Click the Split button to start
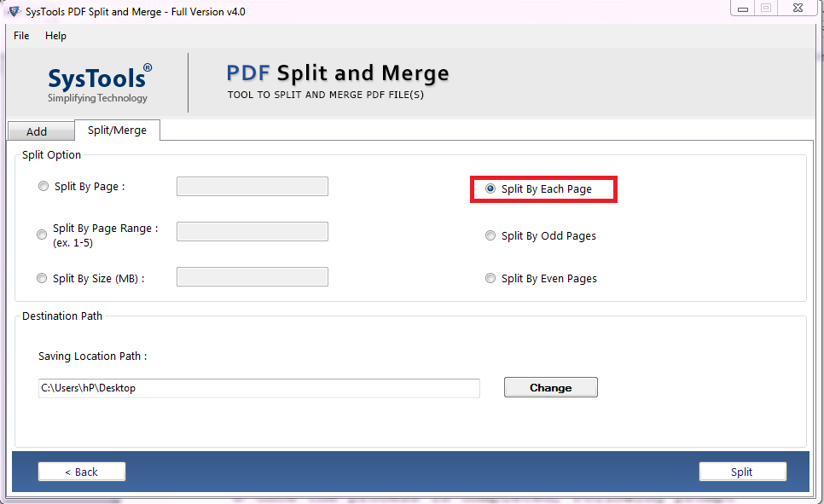This screenshot has width=824, height=504. pos(742,472)
